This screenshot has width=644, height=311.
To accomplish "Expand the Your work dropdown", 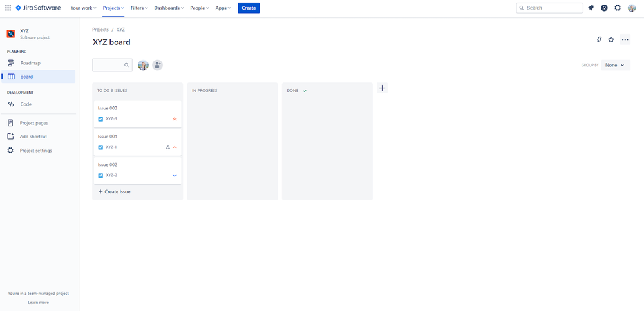I will [83, 8].
